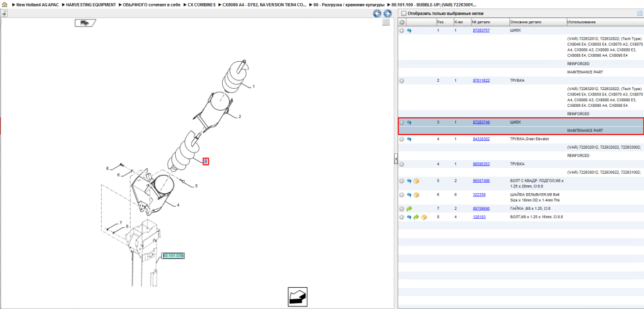Open the 80 - Разгрузка / хранение культуры breadcrumb
The image size is (644, 309).
348,5
